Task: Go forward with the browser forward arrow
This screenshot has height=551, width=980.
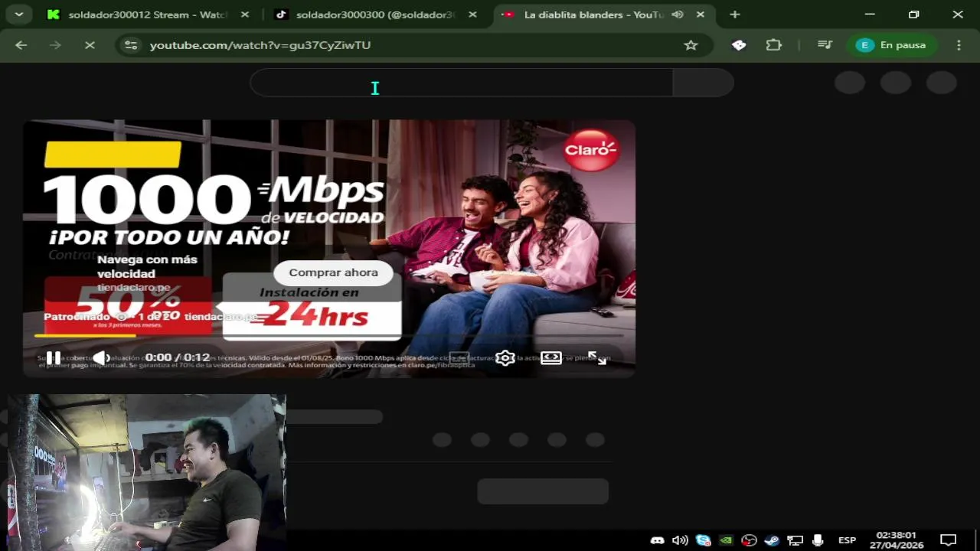Action: (x=55, y=45)
